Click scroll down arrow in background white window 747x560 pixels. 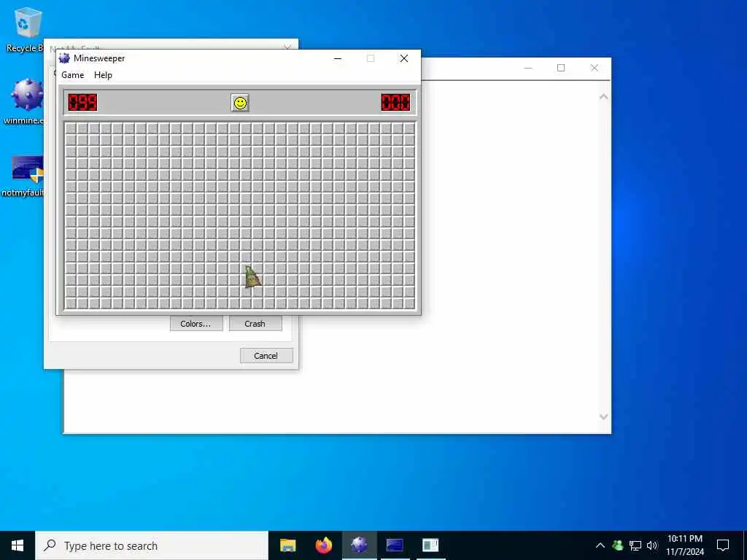coord(603,416)
